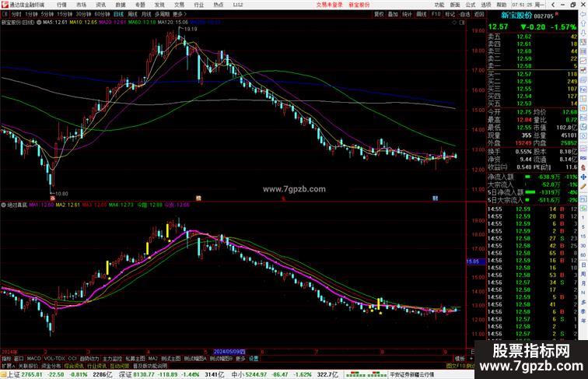Viewport: 588px width, 379px height.
Task: Open the 热点 menu
Action: click(219, 5)
